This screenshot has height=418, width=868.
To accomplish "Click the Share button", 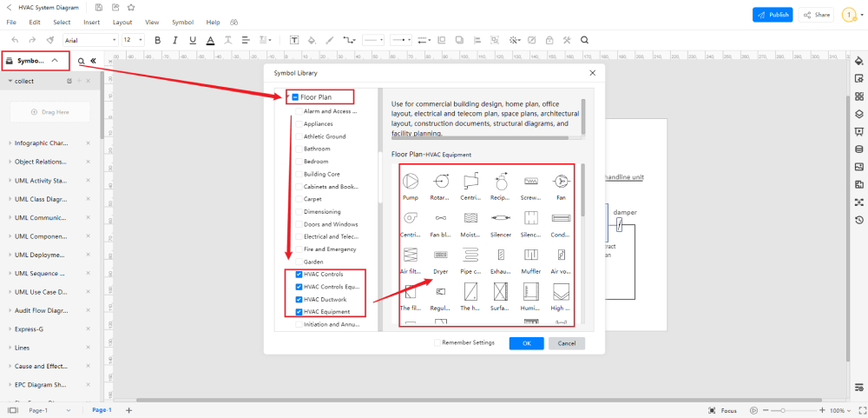I will point(817,15).
